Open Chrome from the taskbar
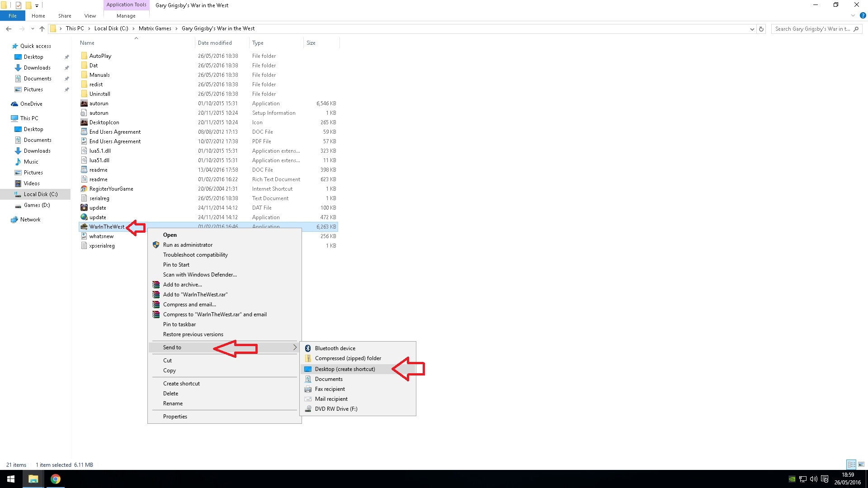 55,479
